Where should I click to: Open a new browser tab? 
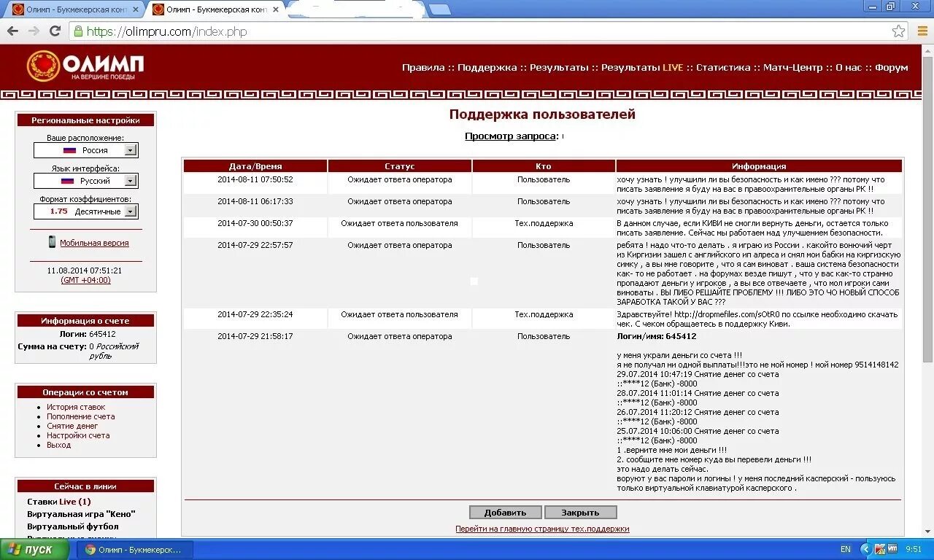(x=439, y=9)
